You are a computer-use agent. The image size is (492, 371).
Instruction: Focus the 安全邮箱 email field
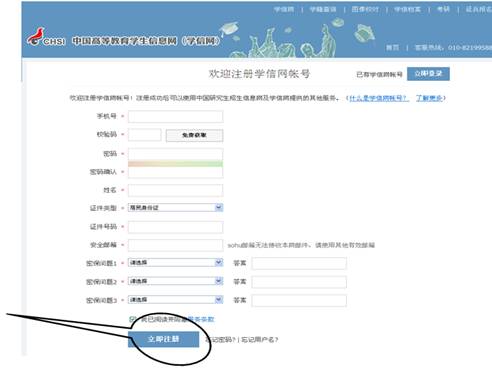point(175,245)
